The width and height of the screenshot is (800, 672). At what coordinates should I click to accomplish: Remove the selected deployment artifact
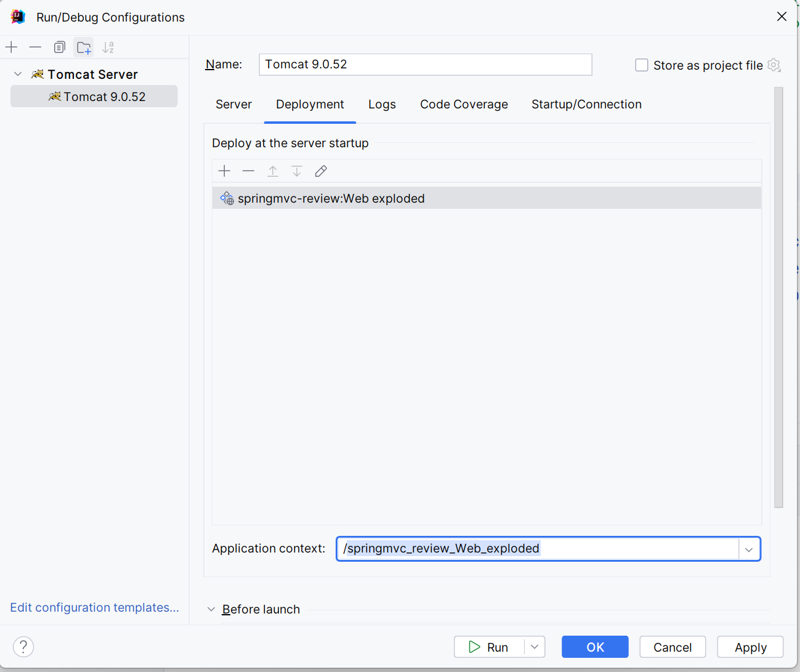249,171
